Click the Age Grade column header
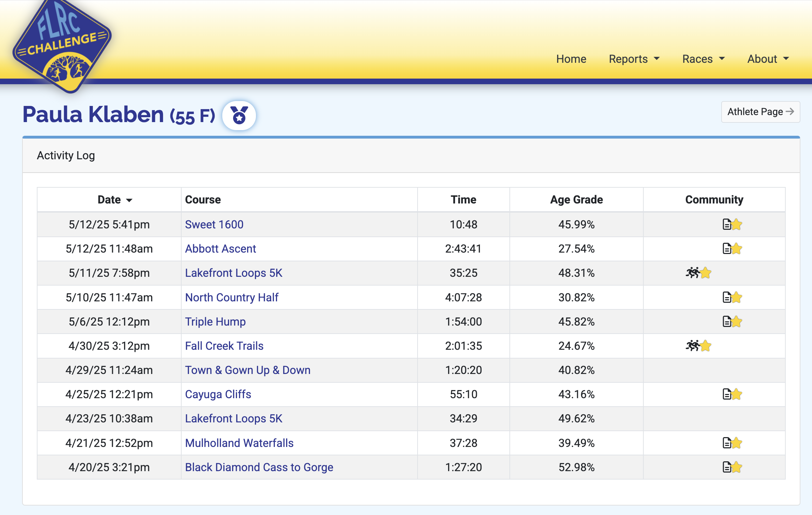The width and height of the screenshot is (812, 515). tap(576, 200)
